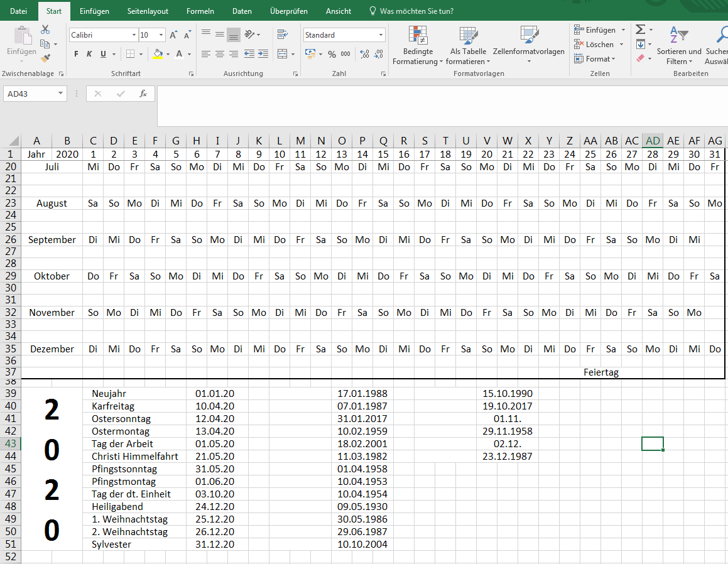Open the Standard number format dropdown
Viewport: 728px width, 564px height.
click(381, 35)
